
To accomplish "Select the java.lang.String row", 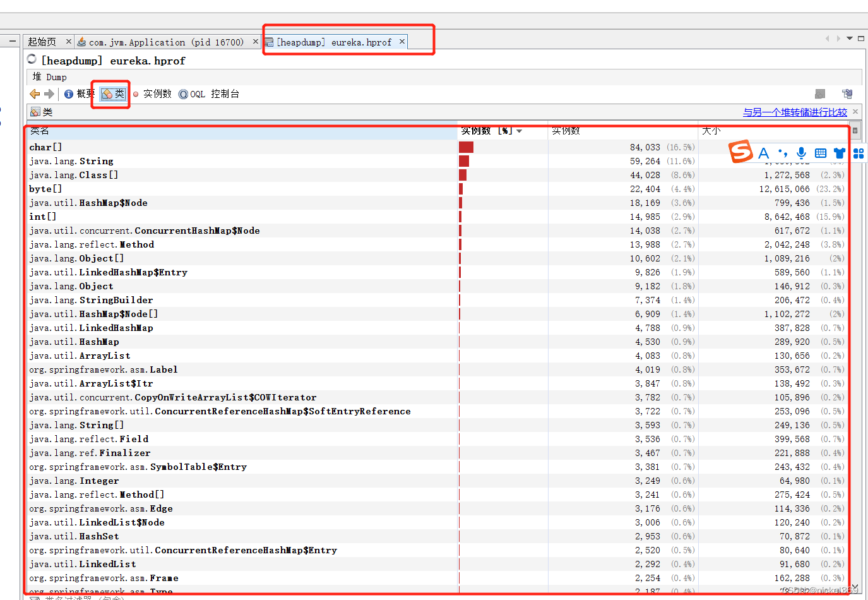I will [439, 161].
